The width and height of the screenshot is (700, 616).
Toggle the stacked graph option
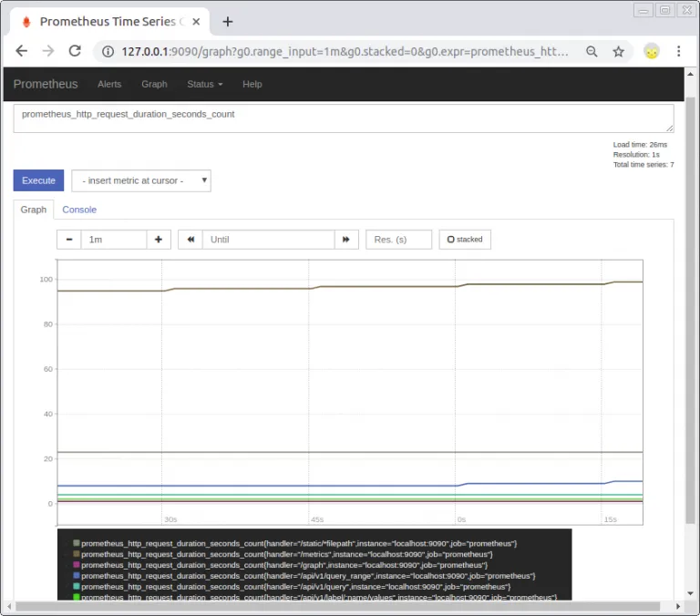tap(465, 240)
